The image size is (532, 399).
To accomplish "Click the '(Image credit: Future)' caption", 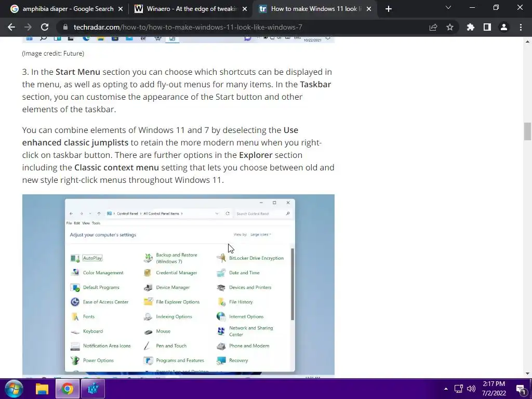I will pos(54,54).
